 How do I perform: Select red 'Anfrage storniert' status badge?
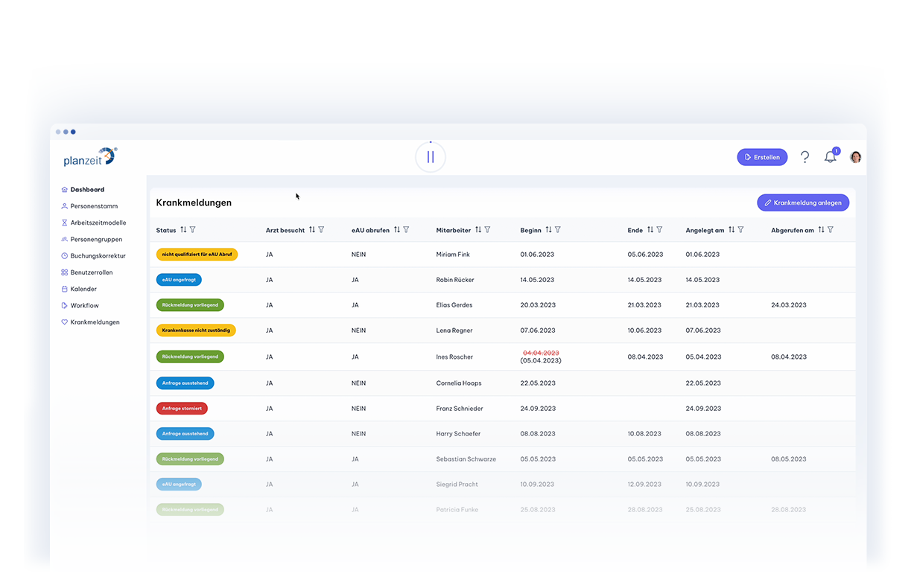[182, 409]
